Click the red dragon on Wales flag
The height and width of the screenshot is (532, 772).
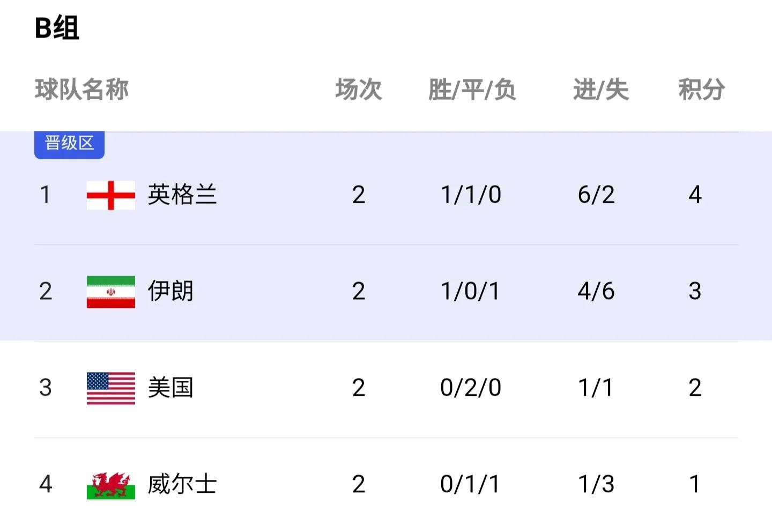tap(110, 484)
